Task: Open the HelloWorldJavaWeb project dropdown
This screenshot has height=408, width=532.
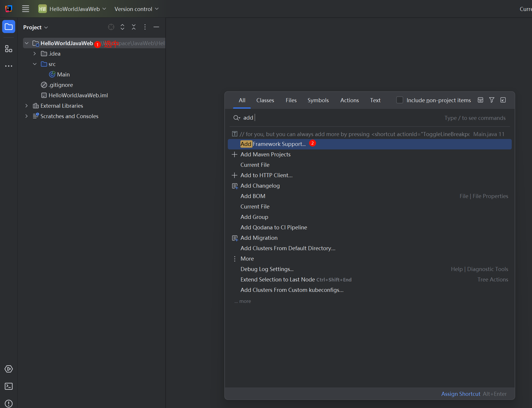Action: (72, 9)
